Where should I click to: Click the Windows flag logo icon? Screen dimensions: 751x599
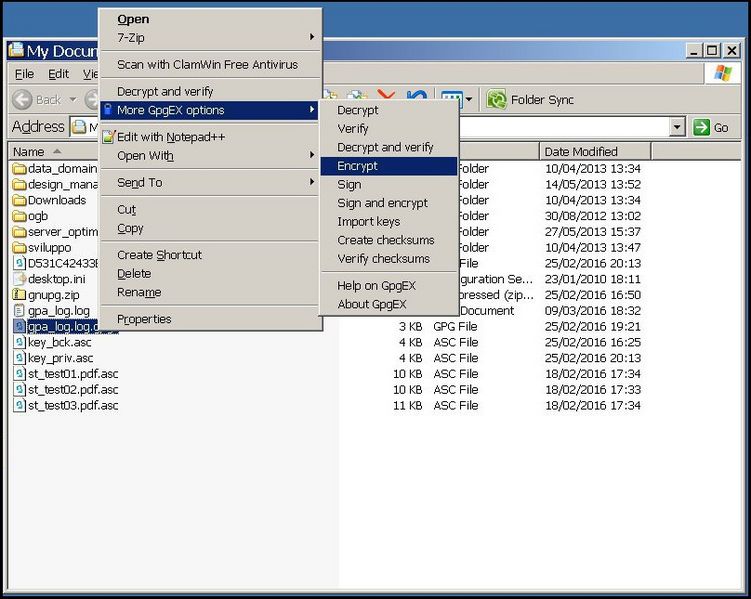pos(723,74)
